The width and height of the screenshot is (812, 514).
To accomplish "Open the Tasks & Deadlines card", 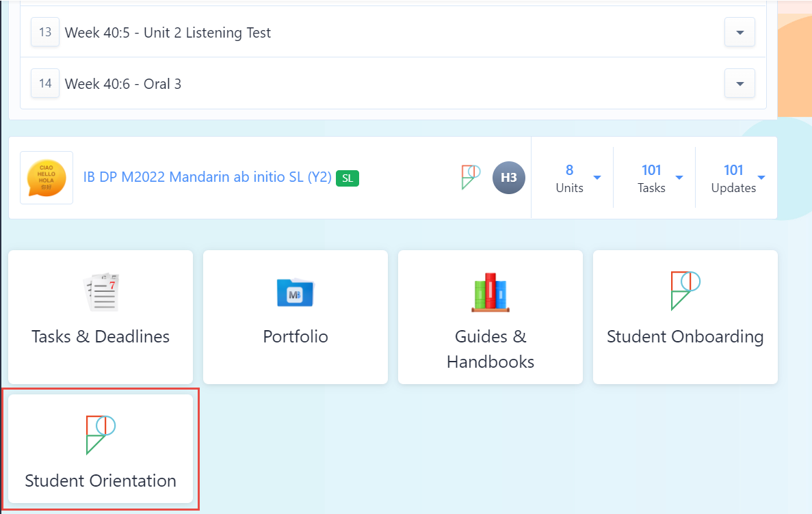I will (x=101, y=317).
